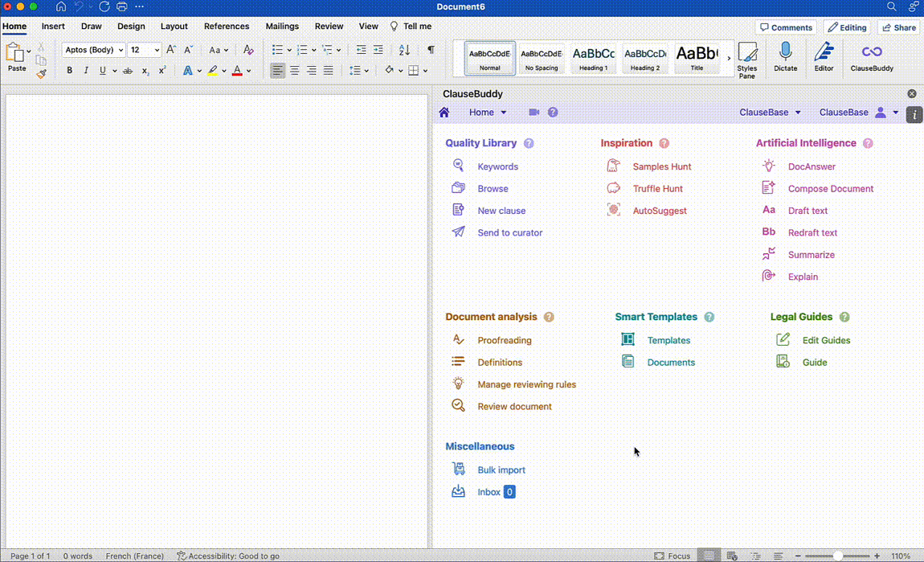Image resolution: width=924 pixels, height=562 pixels.
Task: Expand the styles gallery arrow
Action: click(729, 58)
